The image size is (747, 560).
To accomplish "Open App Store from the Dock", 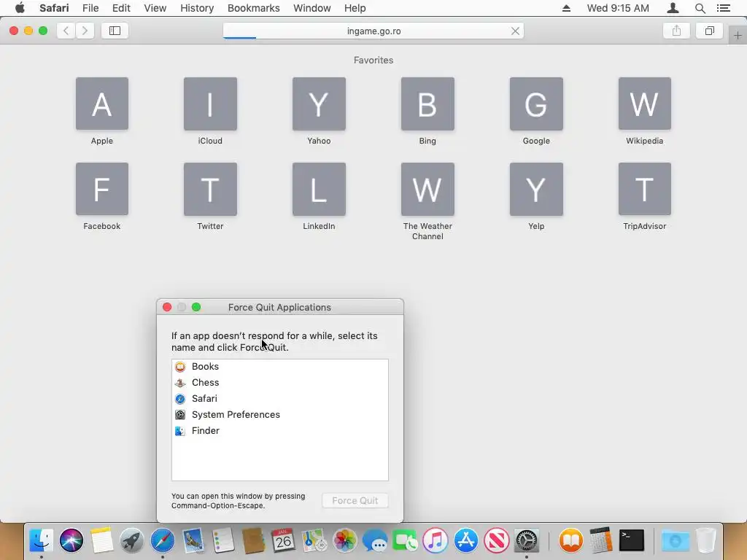I will 465,540.
